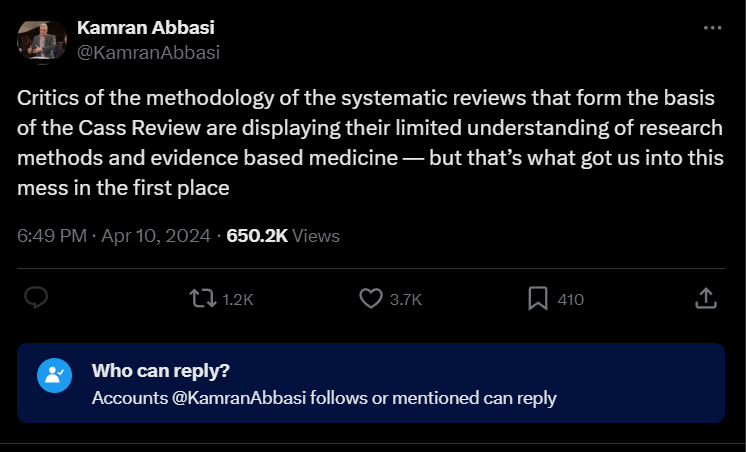
Task: Click the 3.7K likes count
Action: [405, 299]
